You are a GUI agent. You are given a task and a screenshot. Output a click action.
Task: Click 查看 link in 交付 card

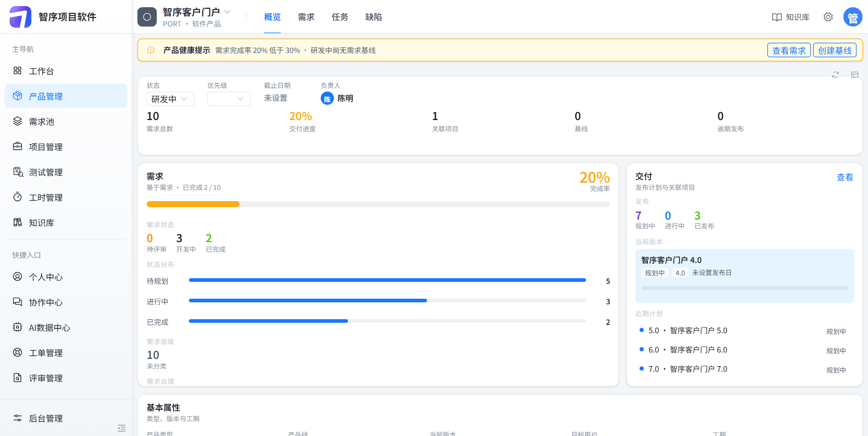[x=845, y=177]
